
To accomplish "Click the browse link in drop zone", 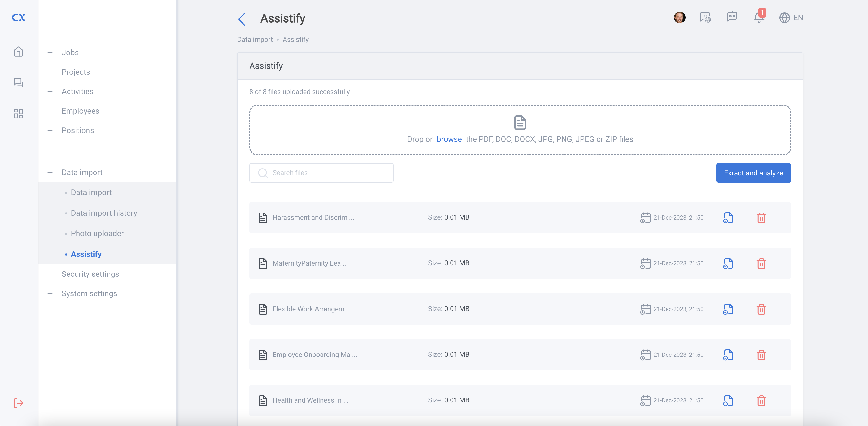I will [449, 139].
